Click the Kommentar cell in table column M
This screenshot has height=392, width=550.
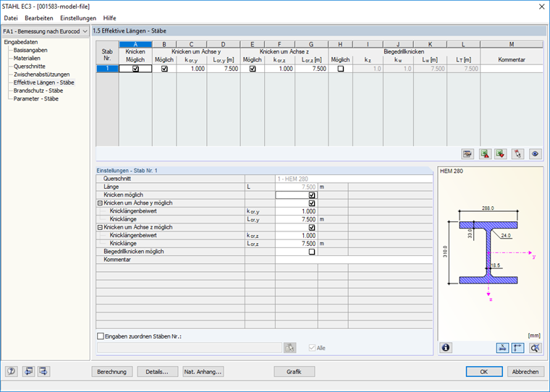(x=512, y=69)
